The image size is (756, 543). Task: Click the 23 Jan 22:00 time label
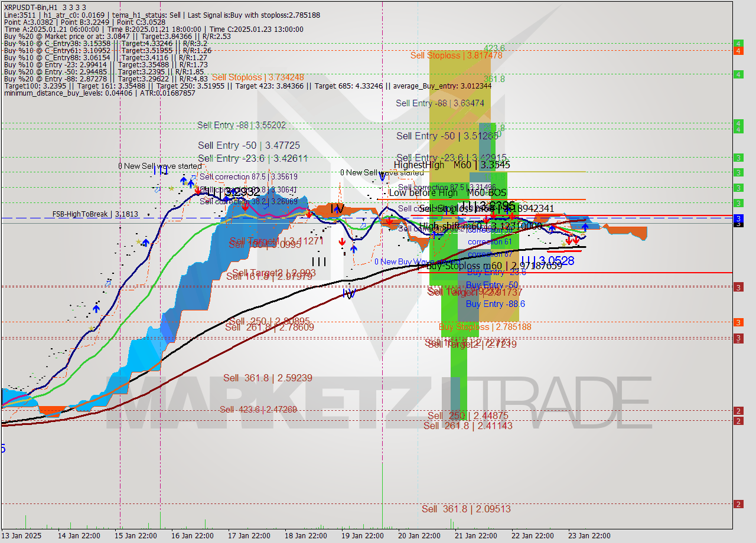(591, 536)
